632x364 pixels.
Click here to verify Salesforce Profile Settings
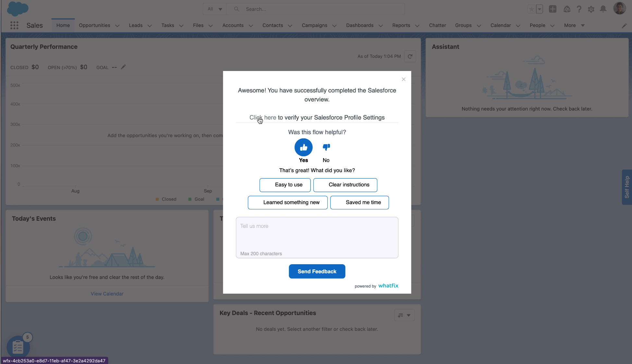pos(262,117)
